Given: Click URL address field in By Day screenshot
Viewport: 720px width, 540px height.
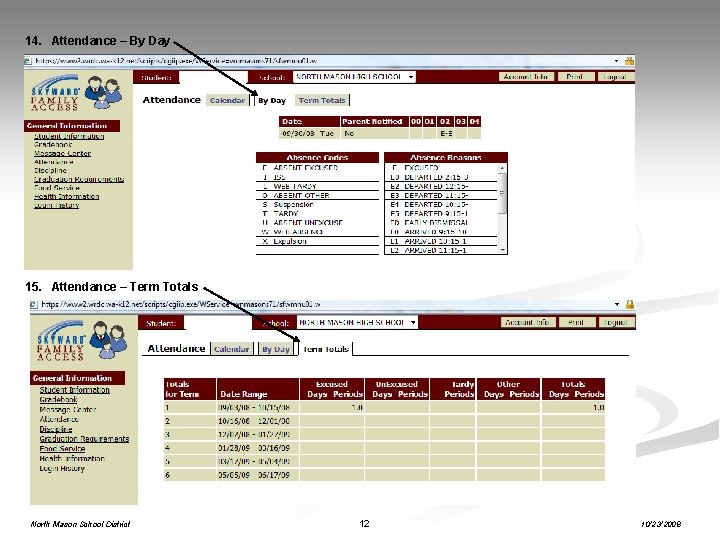Looking at the screenshot, I should tap(321, 61).
